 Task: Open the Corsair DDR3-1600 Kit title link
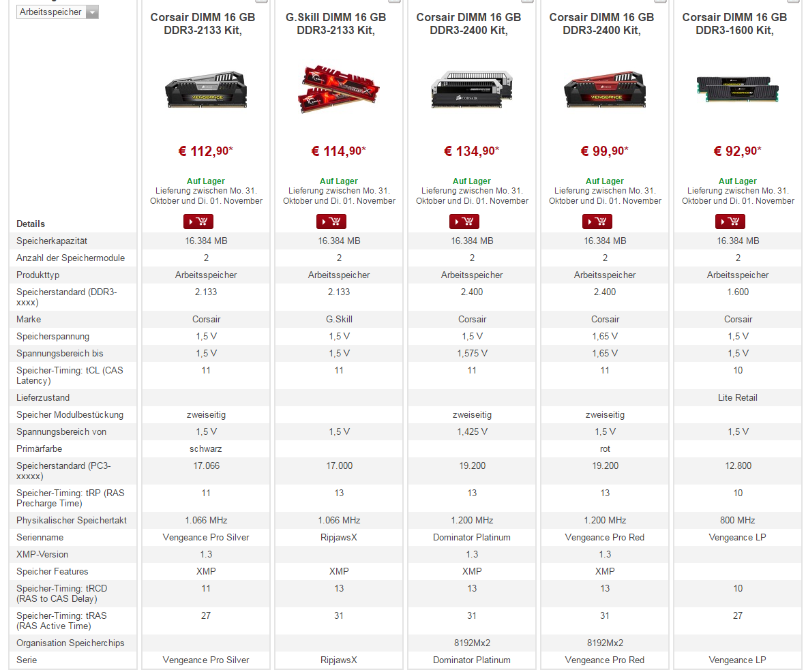coord(734,24)
